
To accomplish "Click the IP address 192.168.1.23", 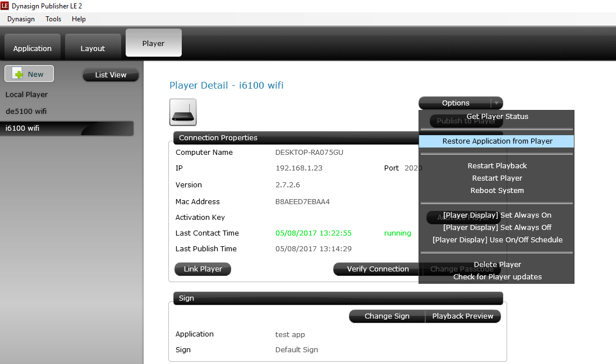I will tap(299, 168).
